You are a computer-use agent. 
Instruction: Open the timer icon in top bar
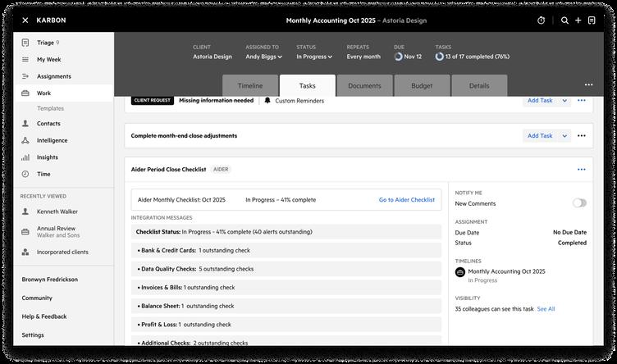pyautogui.click(x=541, y=20)
